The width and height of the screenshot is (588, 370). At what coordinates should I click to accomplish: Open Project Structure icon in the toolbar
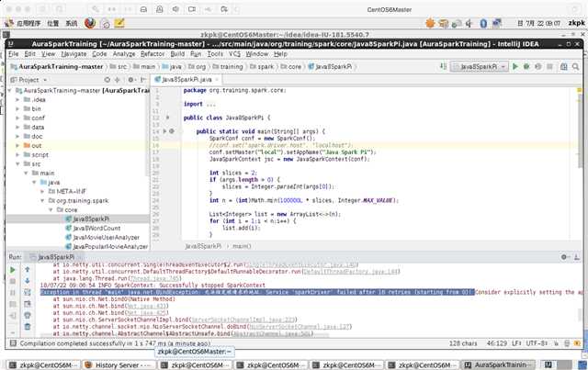pyautogui.click(x=563, y=66)
